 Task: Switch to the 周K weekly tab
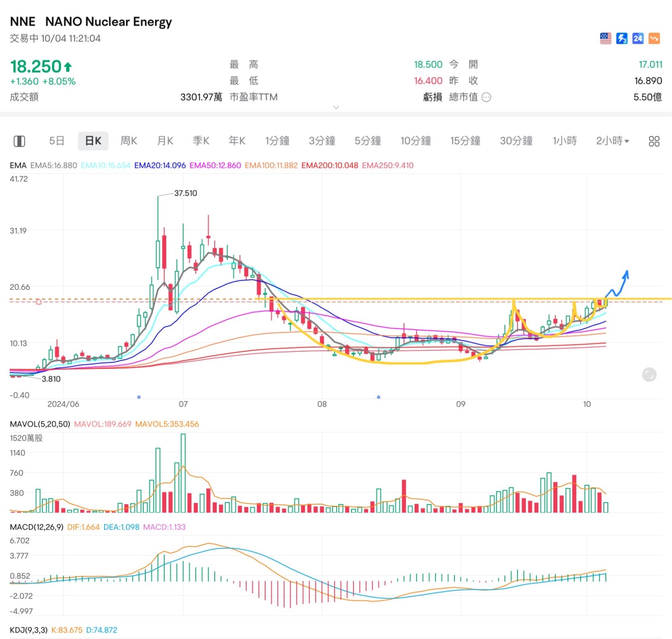coord(129,141)
